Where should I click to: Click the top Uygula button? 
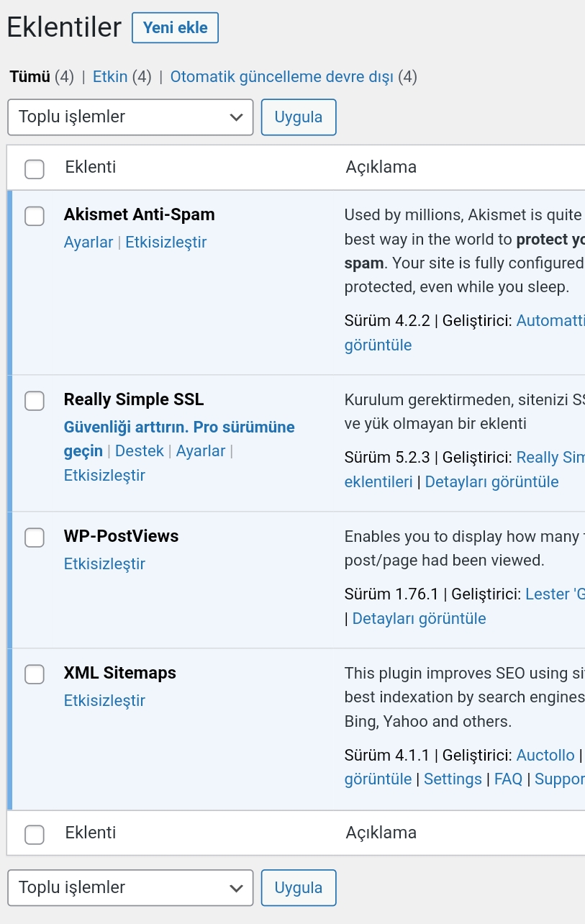299,117
